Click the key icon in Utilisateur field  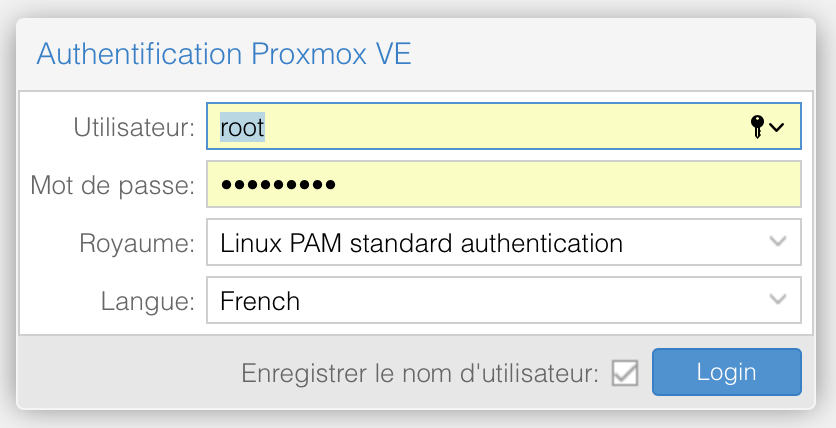[757, 127]
